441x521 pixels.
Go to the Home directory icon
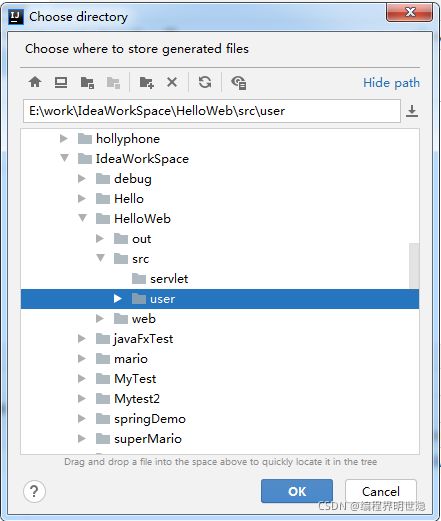(35, 82)
